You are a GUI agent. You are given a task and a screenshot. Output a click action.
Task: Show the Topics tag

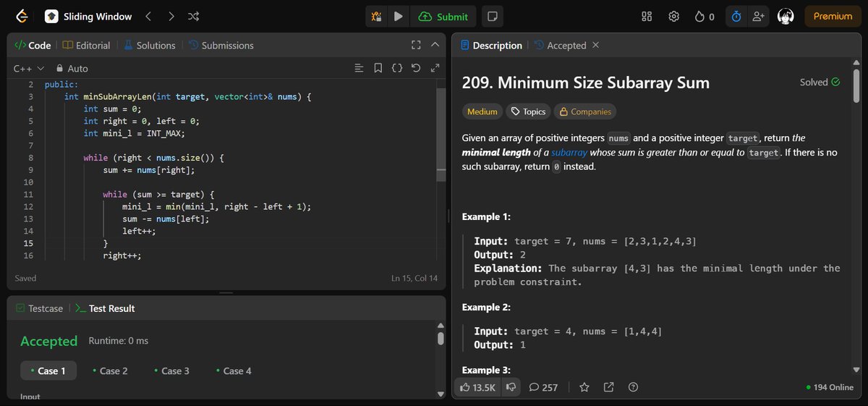click(528, 111)
